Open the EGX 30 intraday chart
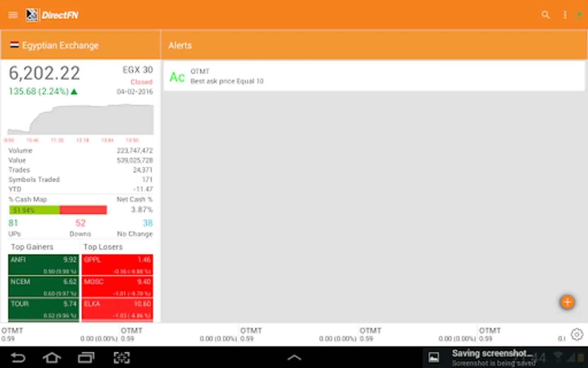The image size is (588, 368). (80, 119)
